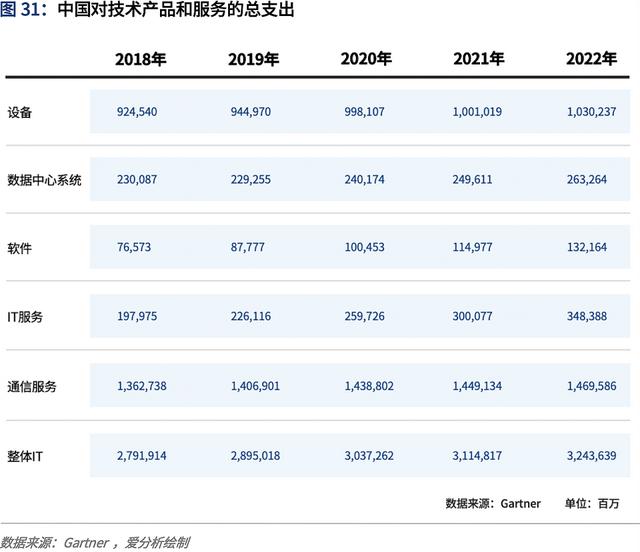This screenshot has width=640, height=552.
Task: Select the 2019年 column header
Action: point(253,59)
